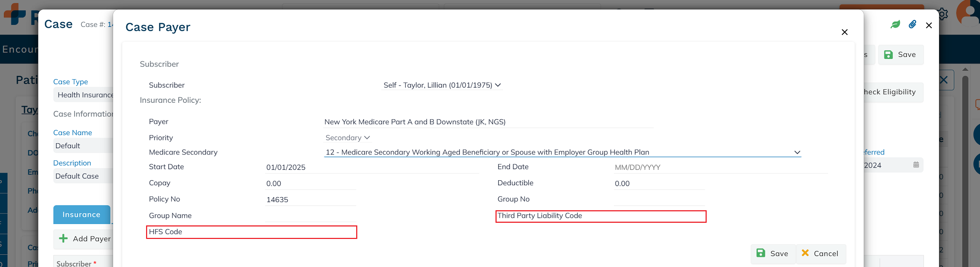
Task: Save the Case Payer form
Action: tap(773, 254)
